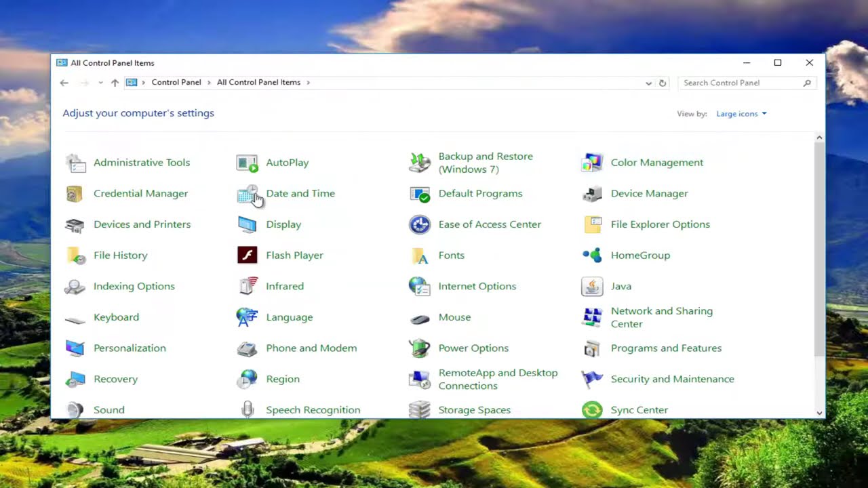
Task: Refresh the Control Panel view
Action: pyautogui.click(x=663, y=83)
